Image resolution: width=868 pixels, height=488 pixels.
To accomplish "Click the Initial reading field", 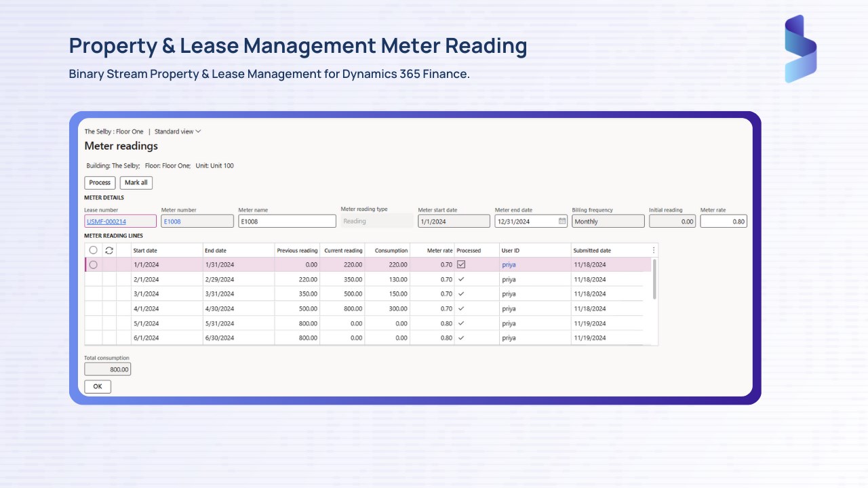I will coord(672,221).
